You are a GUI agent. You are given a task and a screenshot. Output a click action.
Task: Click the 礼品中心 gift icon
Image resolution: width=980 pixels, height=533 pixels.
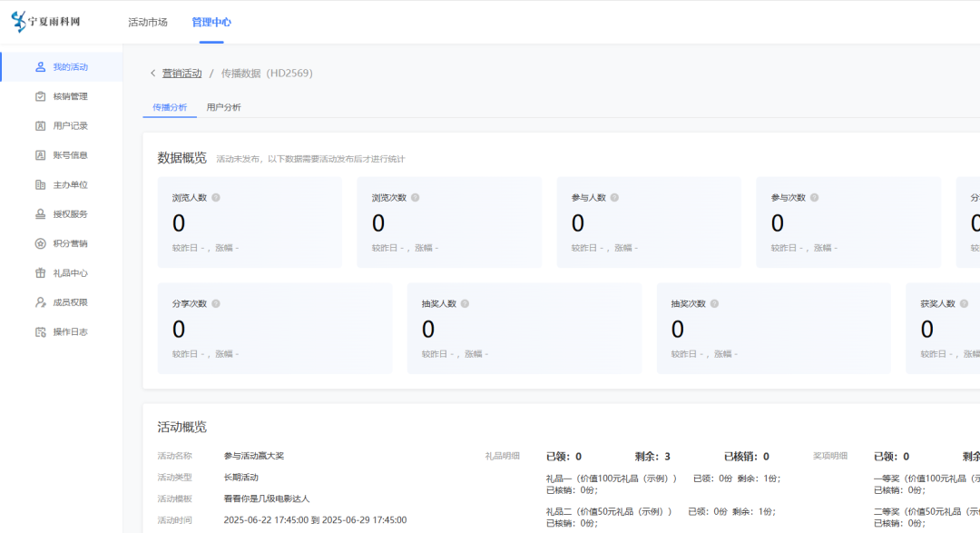coord(41,272)
